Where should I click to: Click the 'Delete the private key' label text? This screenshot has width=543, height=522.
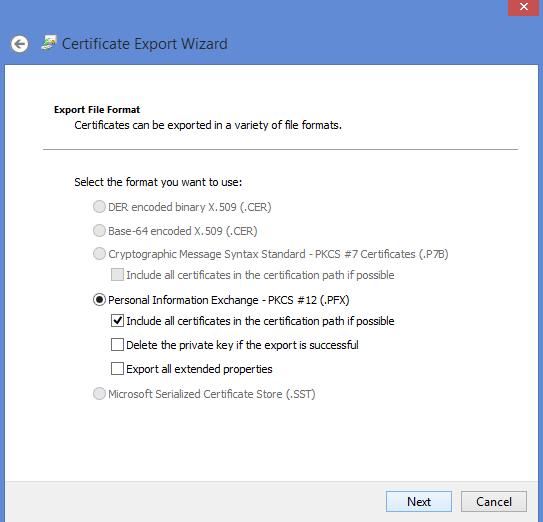(242, 345)
